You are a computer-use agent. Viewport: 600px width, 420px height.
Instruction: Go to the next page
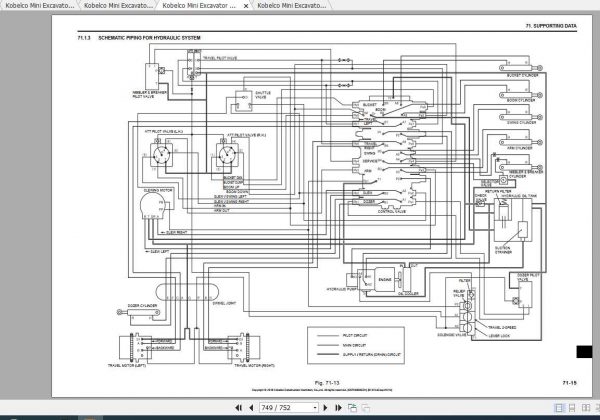pos(325,408)
